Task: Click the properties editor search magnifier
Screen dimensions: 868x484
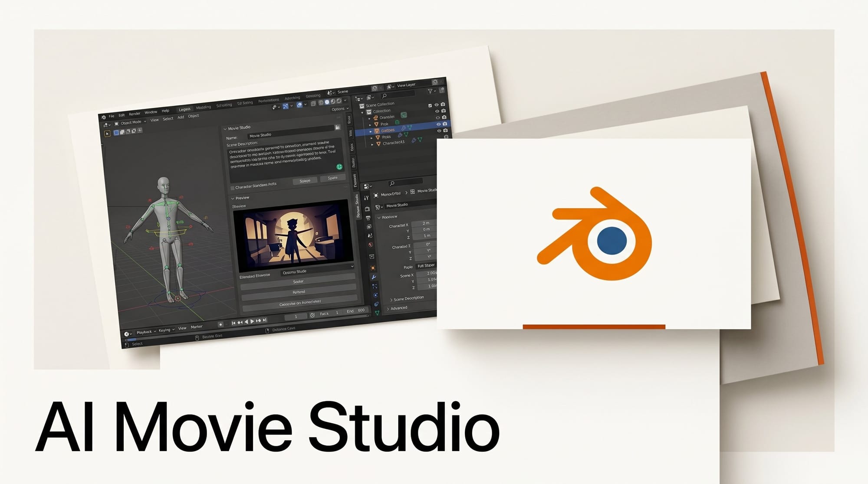Action: pos(391,183)
